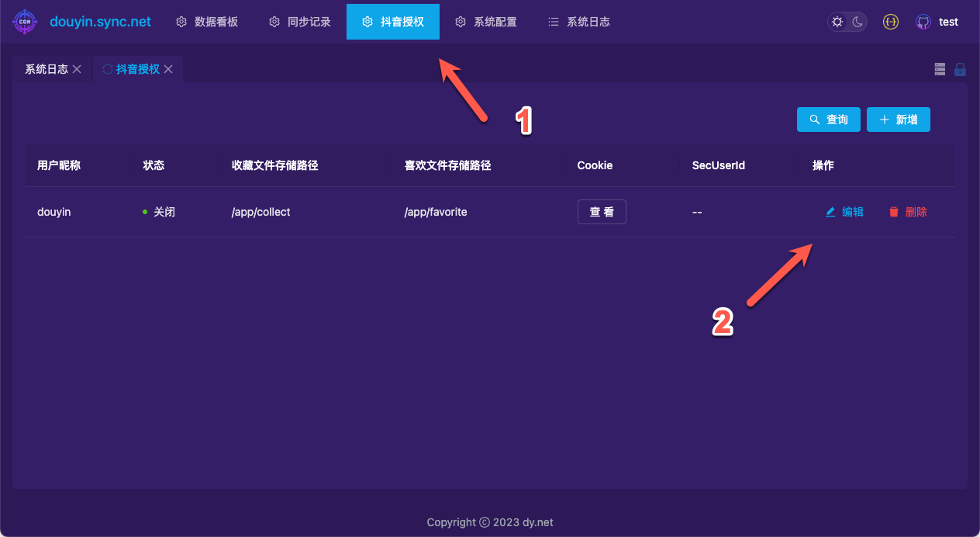Viewport: 980px width, 537px height.
Task: Click the douyin.sync.net logo icon
Action: (x=25, y=22)
